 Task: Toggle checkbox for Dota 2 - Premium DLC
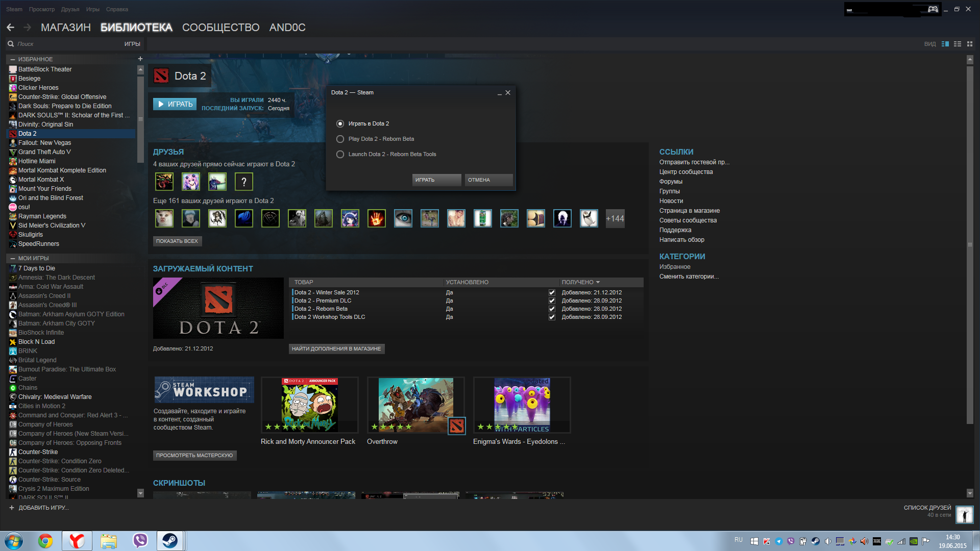click(552, 301)
